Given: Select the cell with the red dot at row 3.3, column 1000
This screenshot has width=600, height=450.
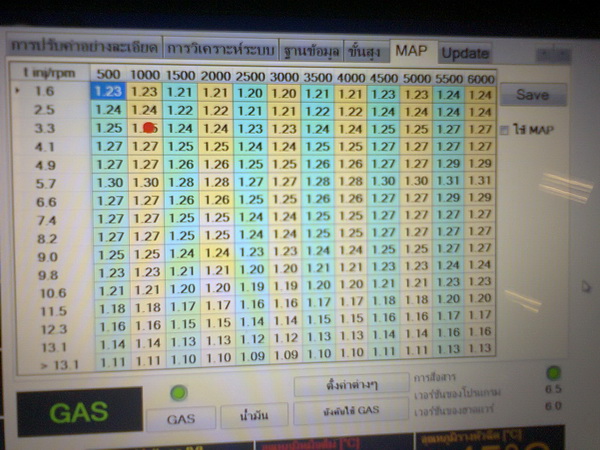Looking at the screenshot, I should [145, 128].
